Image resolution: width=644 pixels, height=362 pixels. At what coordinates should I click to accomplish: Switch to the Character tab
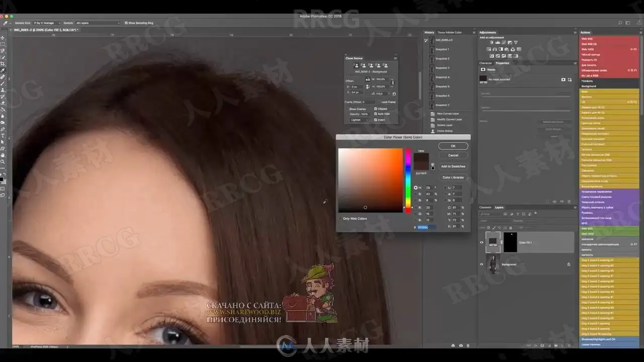[x=486, y=63]
